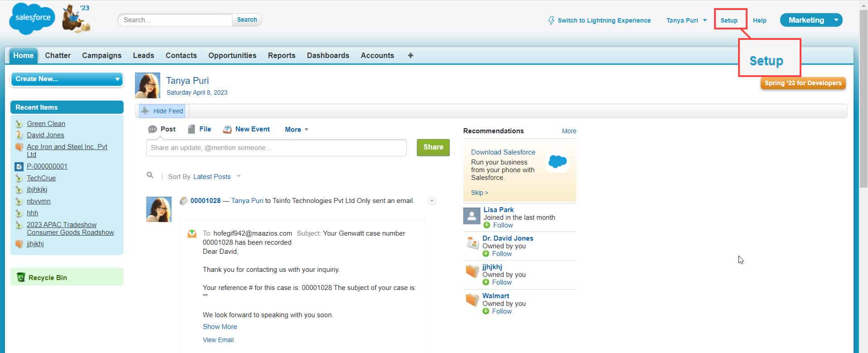
Task: Switch to the Chatter tab
Action: coord(58,55)
